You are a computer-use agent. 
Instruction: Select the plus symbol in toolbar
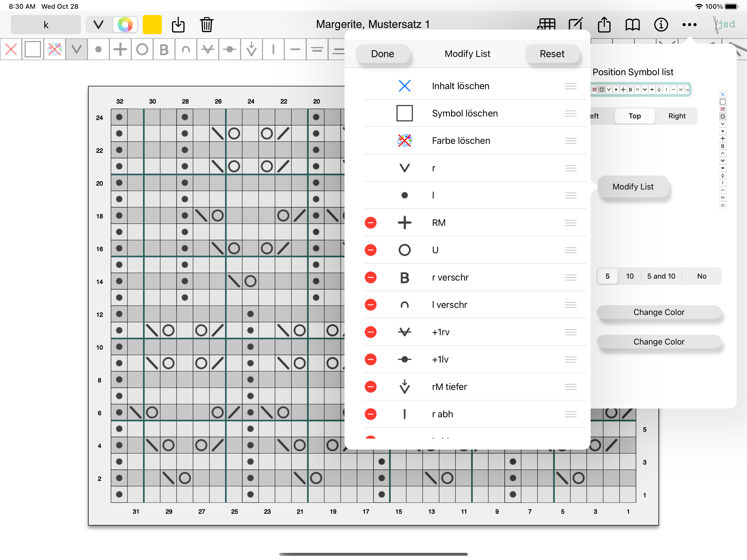coord(120,49)
